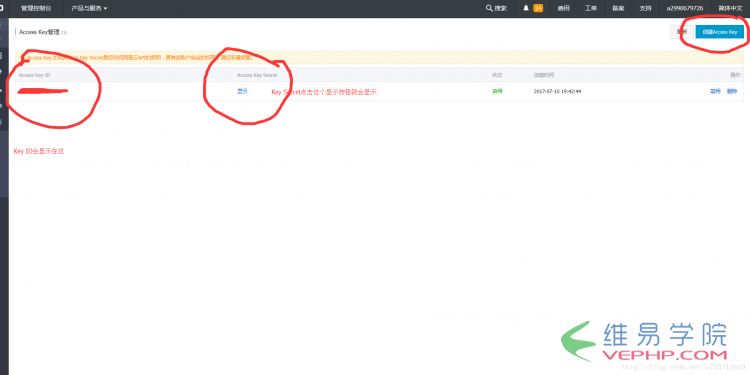Click the Access Key Secret column header

(x=257, y=75)
